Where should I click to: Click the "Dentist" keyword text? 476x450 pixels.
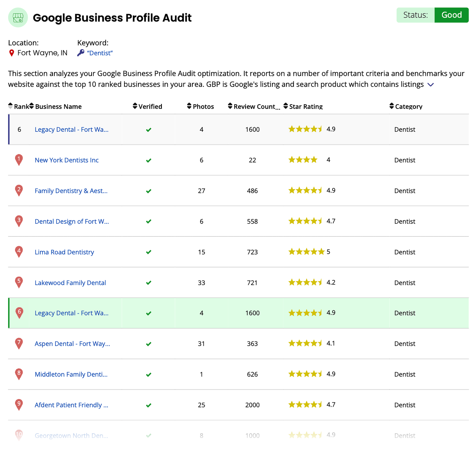tap(100, 53)
